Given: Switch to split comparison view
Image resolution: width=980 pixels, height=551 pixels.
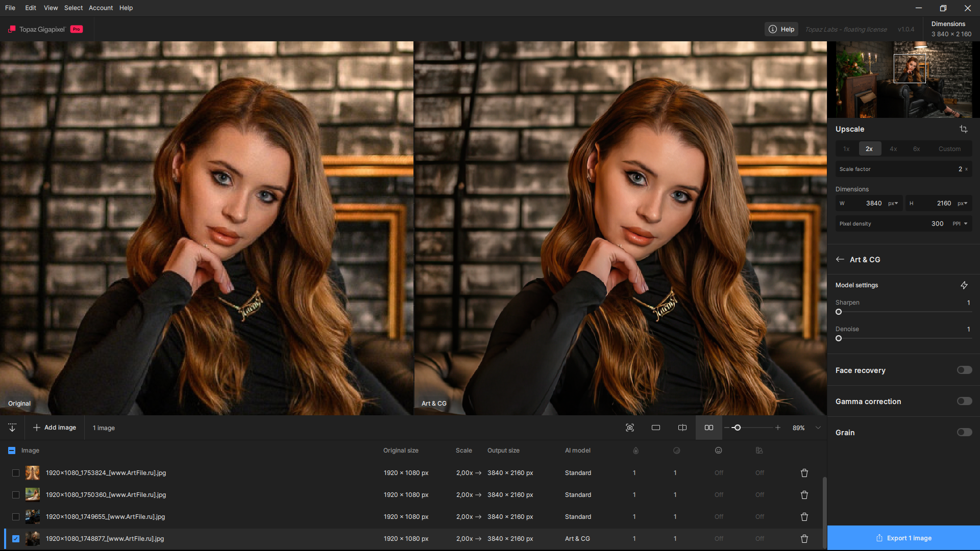Looking at the screenshot, I should 682,428.
